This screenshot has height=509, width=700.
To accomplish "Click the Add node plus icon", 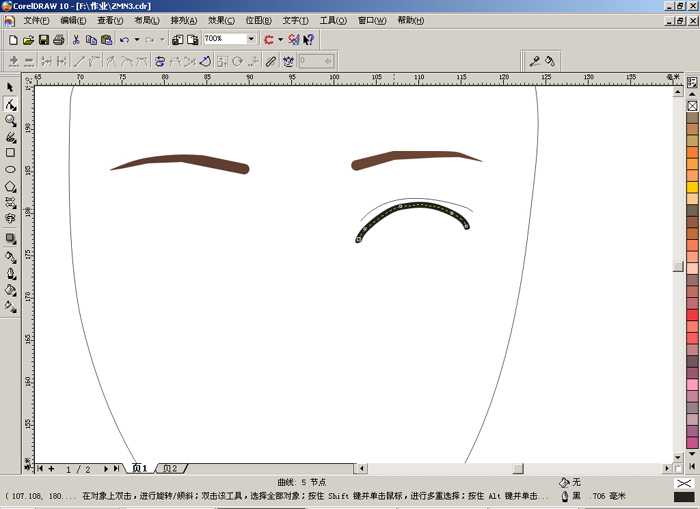I will pos(14,61).
